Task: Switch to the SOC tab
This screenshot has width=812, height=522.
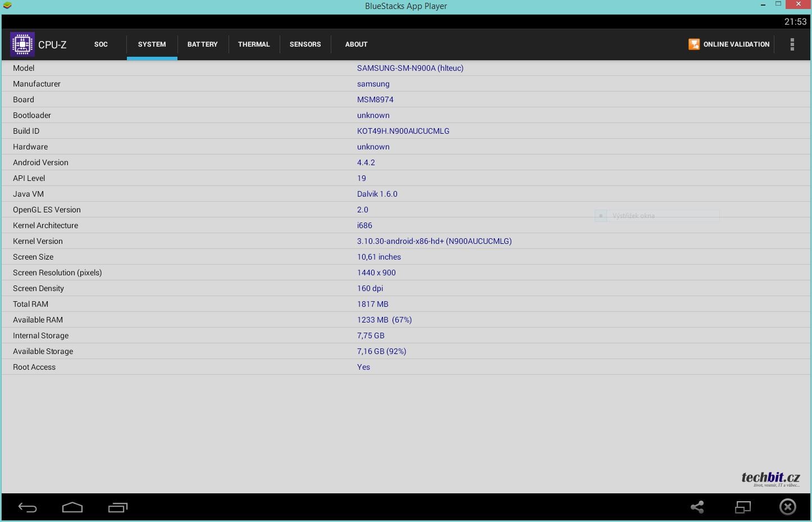Action: pyautogui.click(x=101, y=44)
